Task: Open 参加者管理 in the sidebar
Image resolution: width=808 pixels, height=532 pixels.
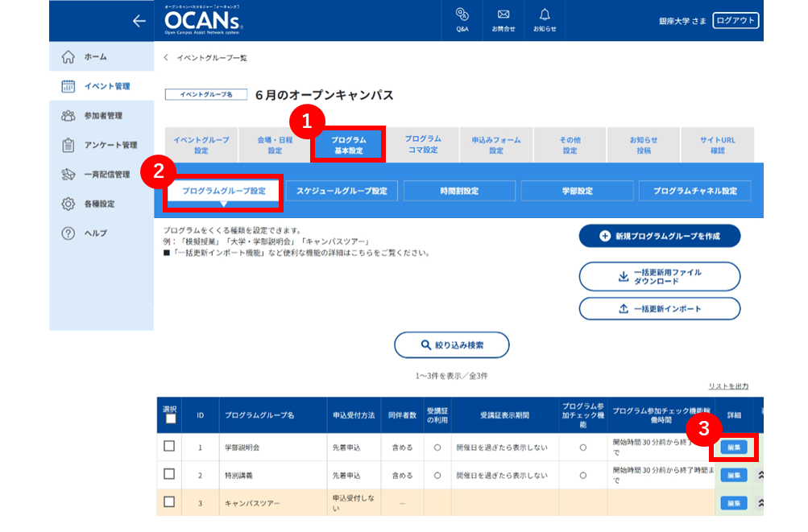Action: (x=102, y=115)
